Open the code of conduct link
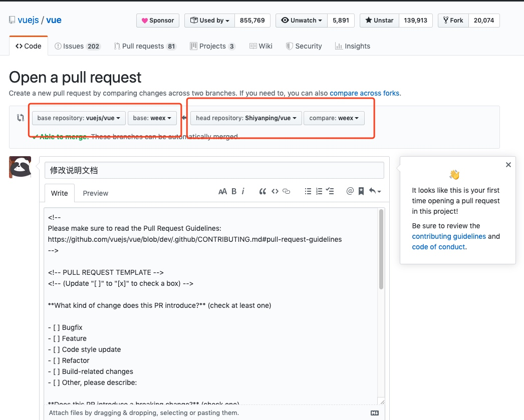The height and width of the screenshot is (420, 524). 438,247
